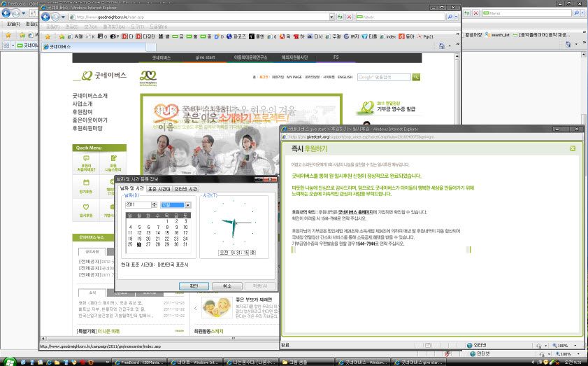Open the 기부금 영수증 발급 banner
Screen dimensions: 588x366
click(388, 107)
